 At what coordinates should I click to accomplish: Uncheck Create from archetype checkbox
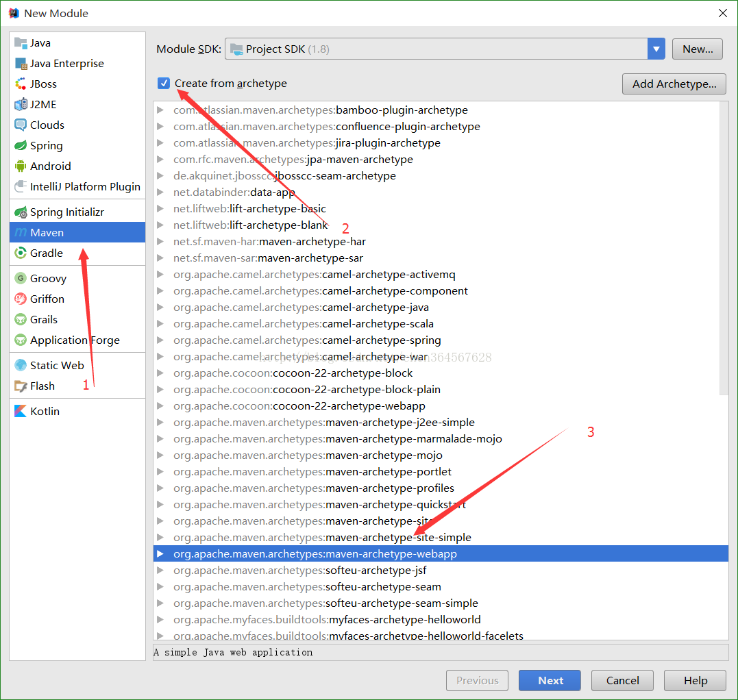tap(163, 84)
